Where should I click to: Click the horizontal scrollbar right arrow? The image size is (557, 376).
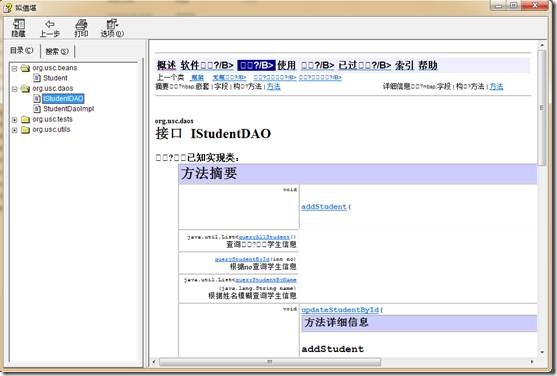coord(532,362)
